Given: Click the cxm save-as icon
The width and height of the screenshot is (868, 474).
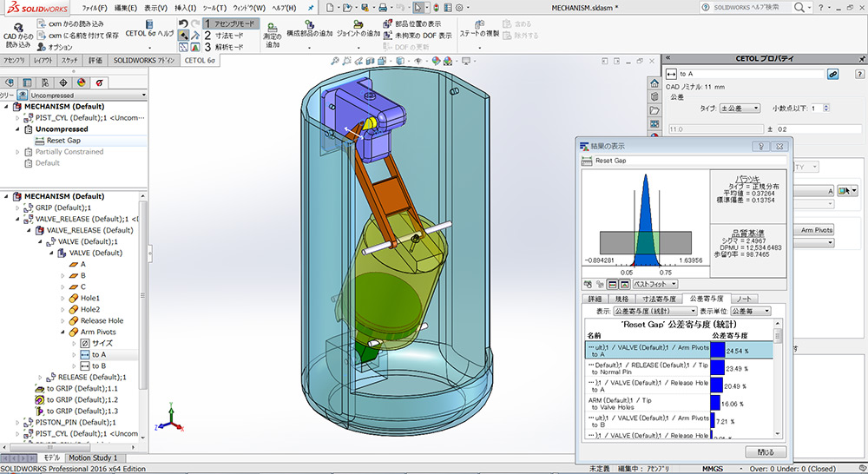Looking at the screenshot, I should click(x=42, y=36).
